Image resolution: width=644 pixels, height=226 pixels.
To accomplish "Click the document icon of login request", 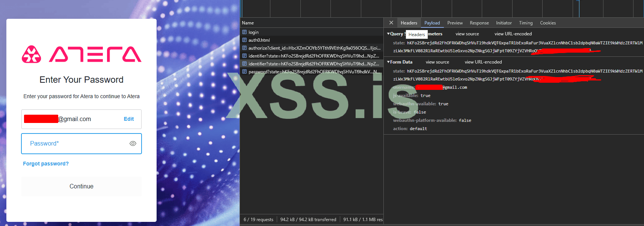I will pos(244,32).
